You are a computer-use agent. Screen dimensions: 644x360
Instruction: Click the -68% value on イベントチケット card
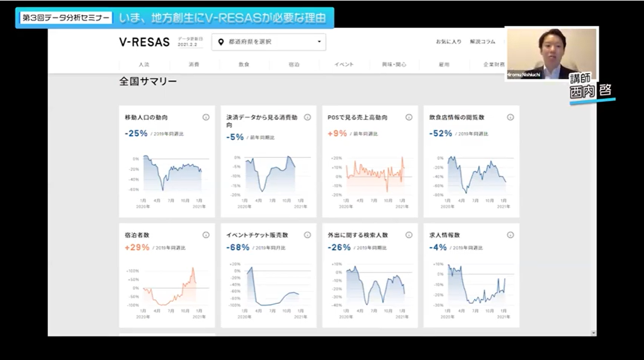click(x=238, y=247)
